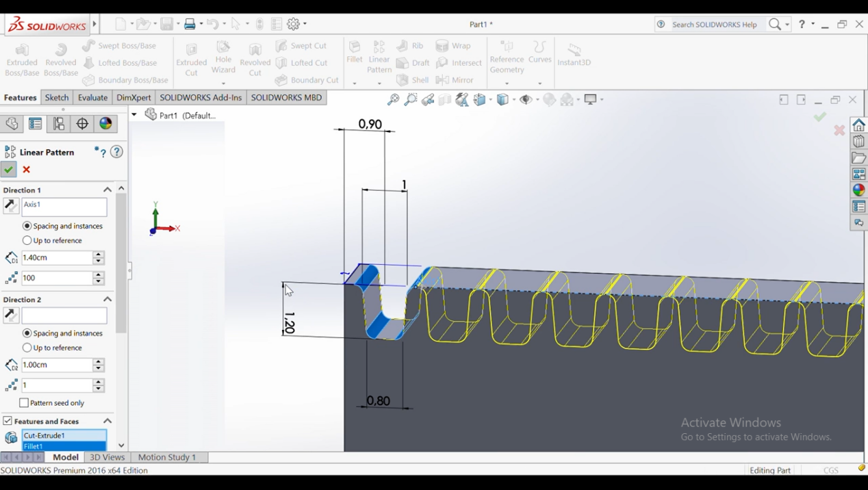Open File Explorer folder icon in task pane

858,158
